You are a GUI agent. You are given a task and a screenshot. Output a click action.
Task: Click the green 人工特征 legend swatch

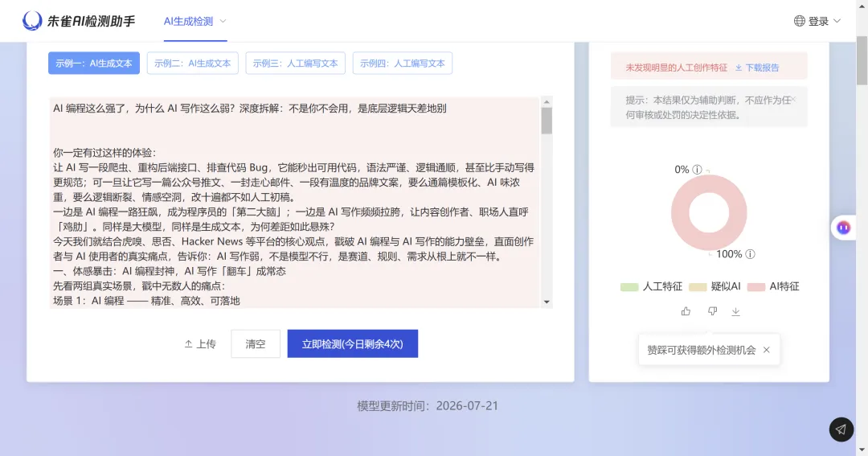pyautogui.click(x=629, y=287)
